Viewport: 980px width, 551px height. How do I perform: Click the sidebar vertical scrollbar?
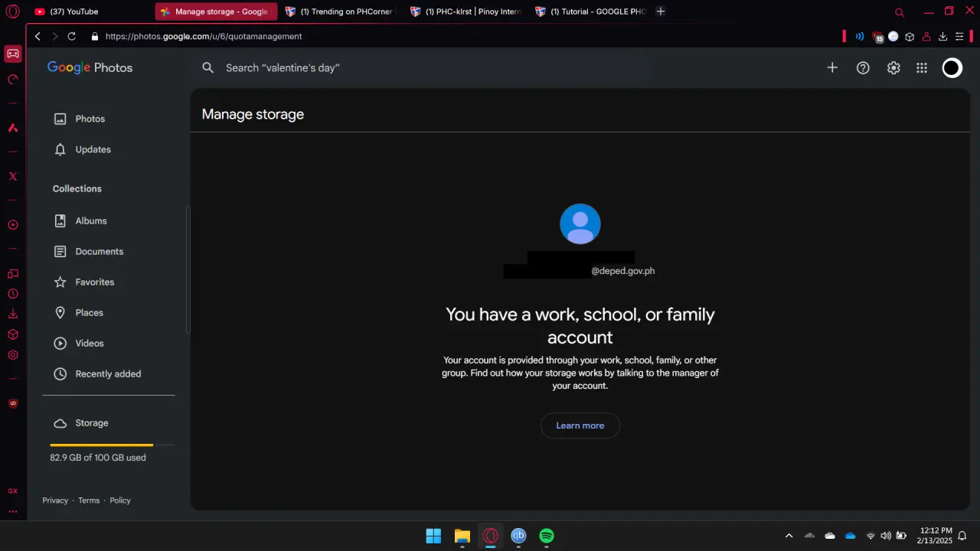tap(188, 269)
